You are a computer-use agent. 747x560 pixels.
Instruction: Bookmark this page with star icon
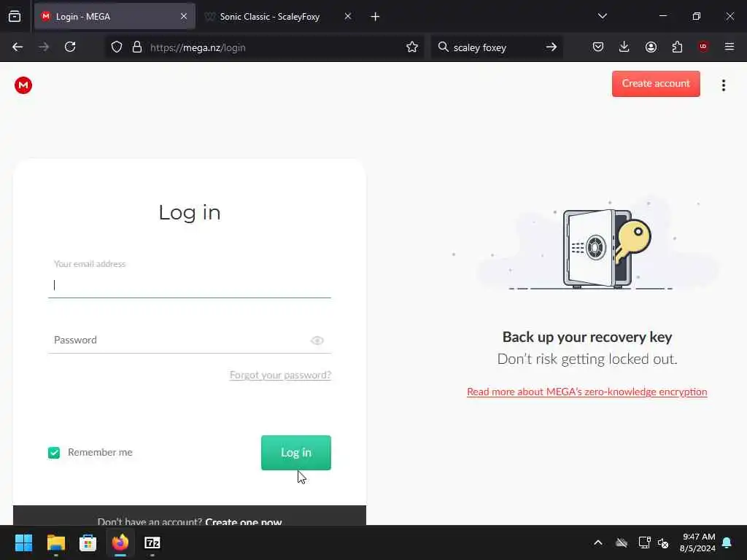(412, 47)
